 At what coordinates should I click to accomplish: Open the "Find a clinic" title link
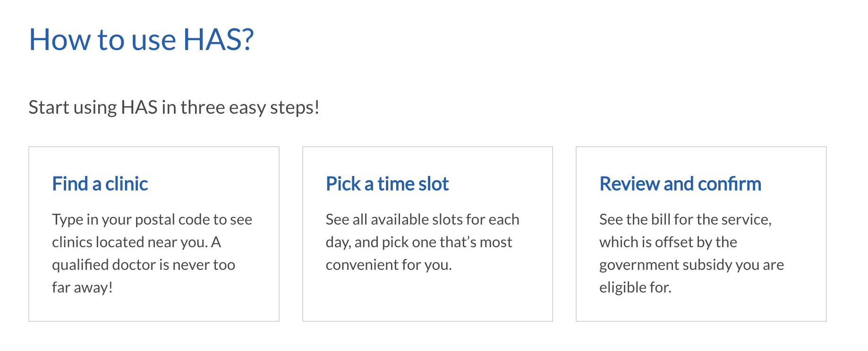tap(100, 184)
